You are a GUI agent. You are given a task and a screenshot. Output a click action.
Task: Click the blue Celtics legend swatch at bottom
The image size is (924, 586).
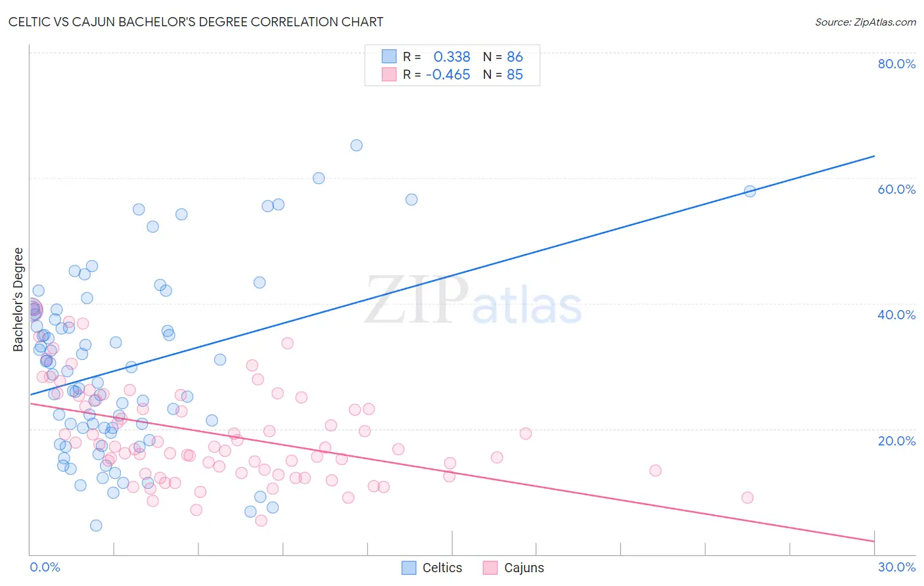pos(409,568)
